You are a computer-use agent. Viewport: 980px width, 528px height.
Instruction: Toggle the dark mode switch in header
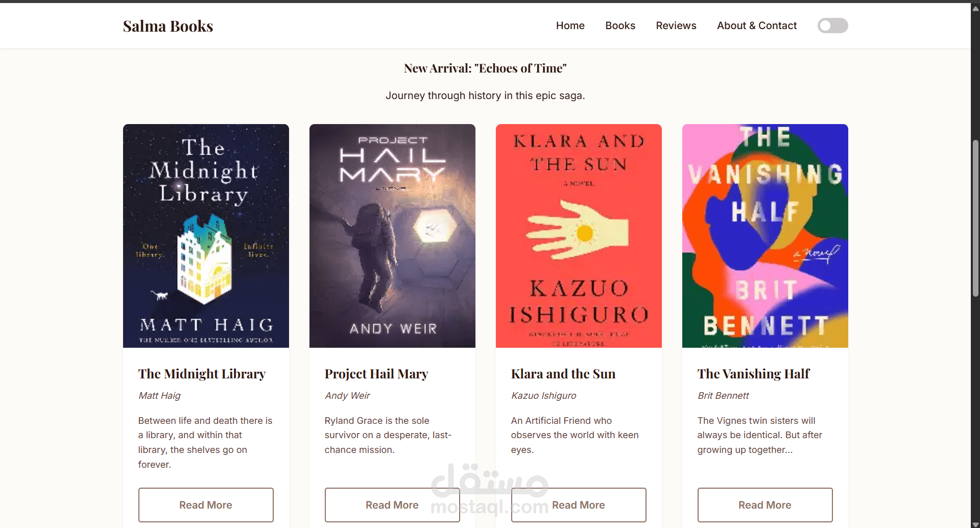(x=832, y=26)
